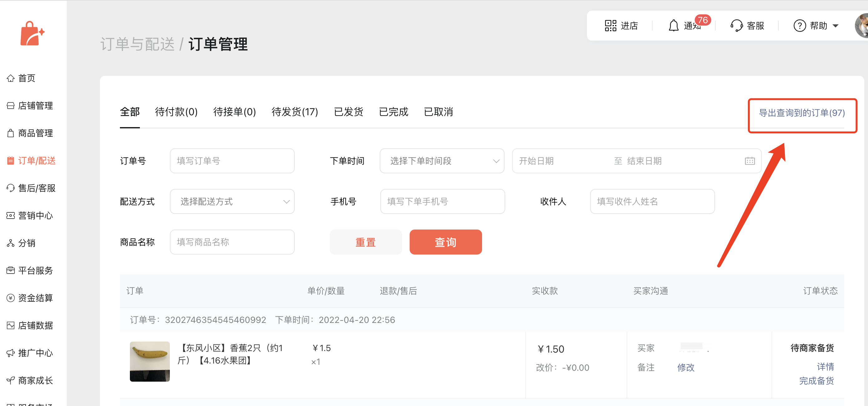Click the orange 查询 button
868x406 pixels.
point(445,242)
